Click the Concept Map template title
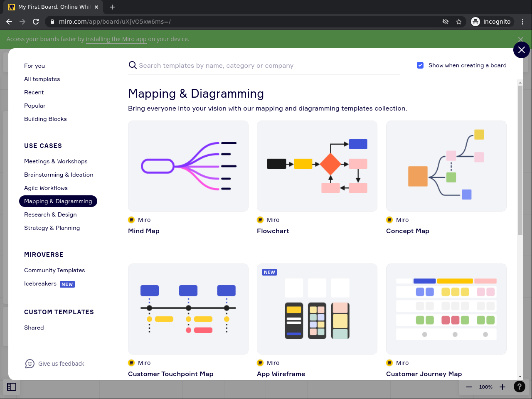The height and width of the screenshot is (399, 532). point(408,231)
